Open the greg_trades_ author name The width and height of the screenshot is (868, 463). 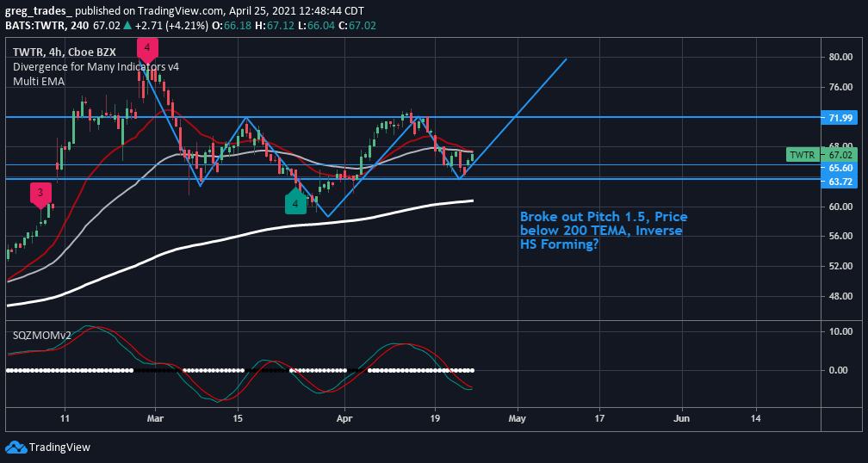(38, 11)
